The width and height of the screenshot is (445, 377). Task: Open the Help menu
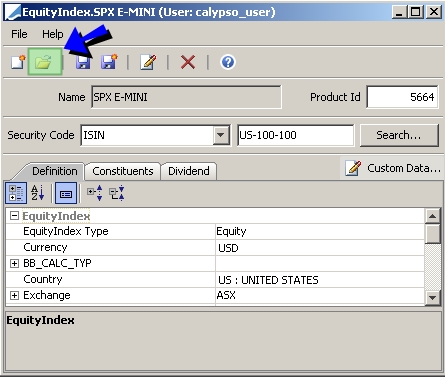click(52, 34)
